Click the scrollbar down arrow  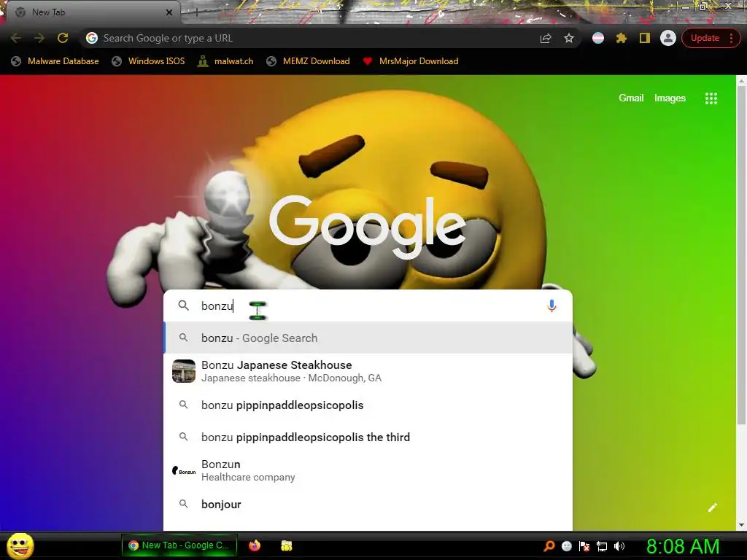[x=741, y=524]
